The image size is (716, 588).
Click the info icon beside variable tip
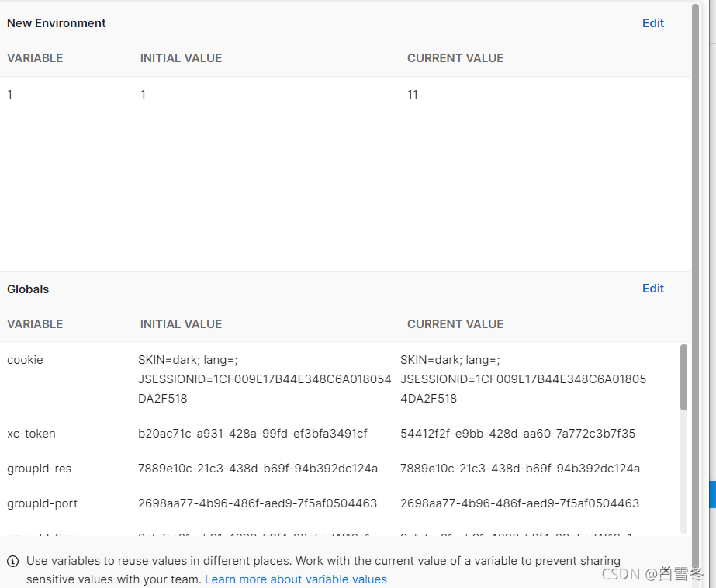(12, 561)
